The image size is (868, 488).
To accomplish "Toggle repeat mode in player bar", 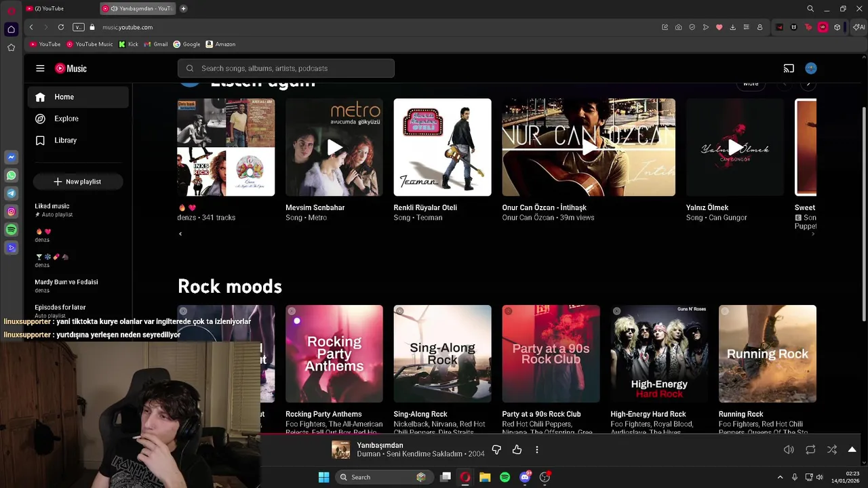I will click(x=810, y=450).
